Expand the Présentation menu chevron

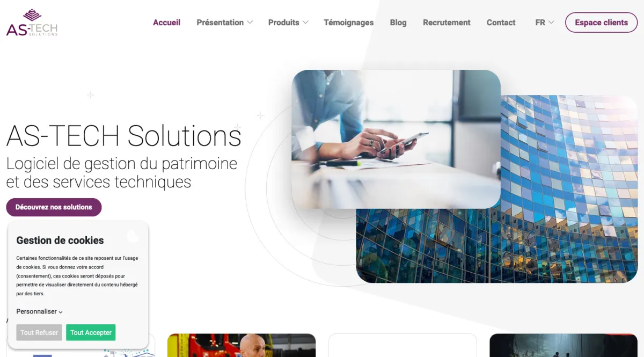click(250, 23)
